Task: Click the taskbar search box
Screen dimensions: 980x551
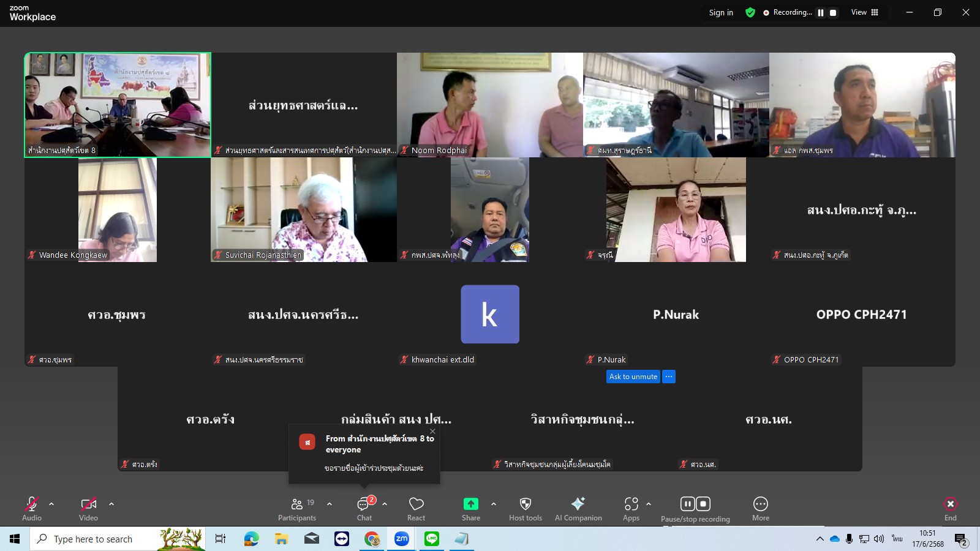Action: coord(118,539)
